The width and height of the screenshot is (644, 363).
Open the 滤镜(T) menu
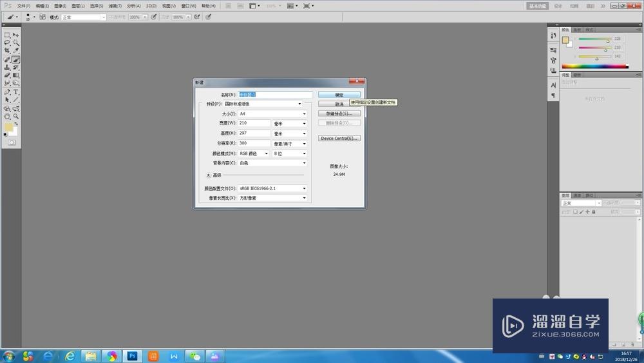pyautogui.click(x=115, y=6)
